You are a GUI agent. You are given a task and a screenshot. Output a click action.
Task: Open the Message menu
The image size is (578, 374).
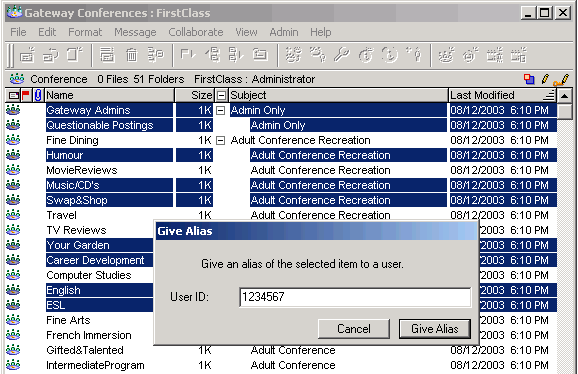coord(135,32)
